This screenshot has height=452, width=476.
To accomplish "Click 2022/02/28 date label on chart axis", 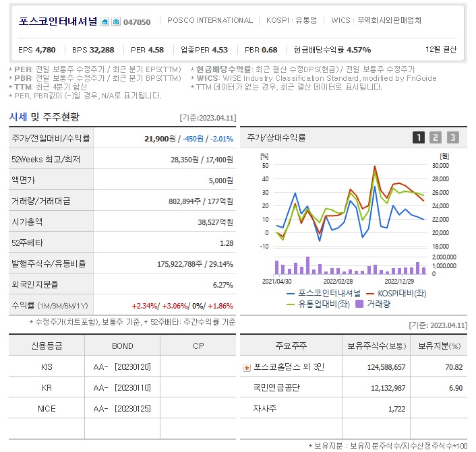I will coord(338,281).
